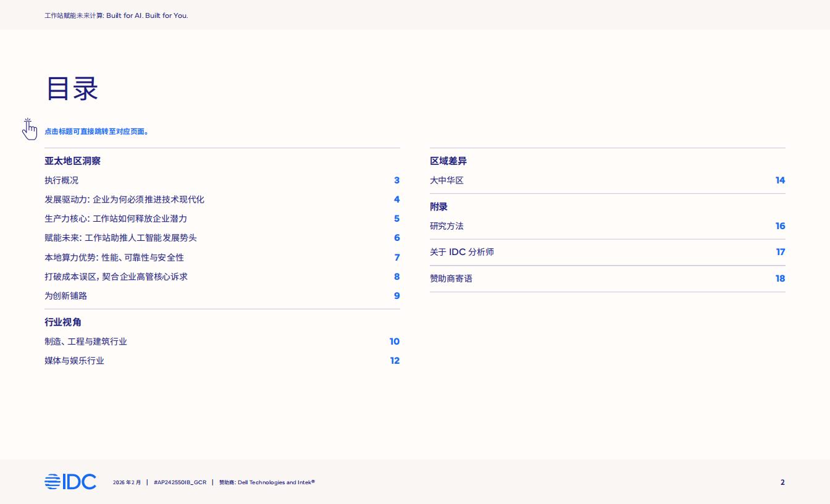Viewport: 830px width, 504px height.
Task: Open the 大中华区 entry
Action: click(x=446, y=180)
